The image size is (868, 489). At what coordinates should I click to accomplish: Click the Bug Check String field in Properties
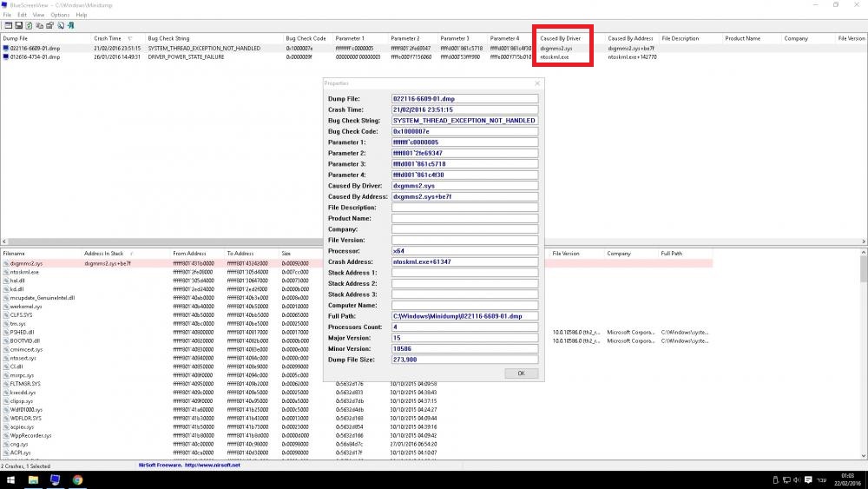coord(464,120)
